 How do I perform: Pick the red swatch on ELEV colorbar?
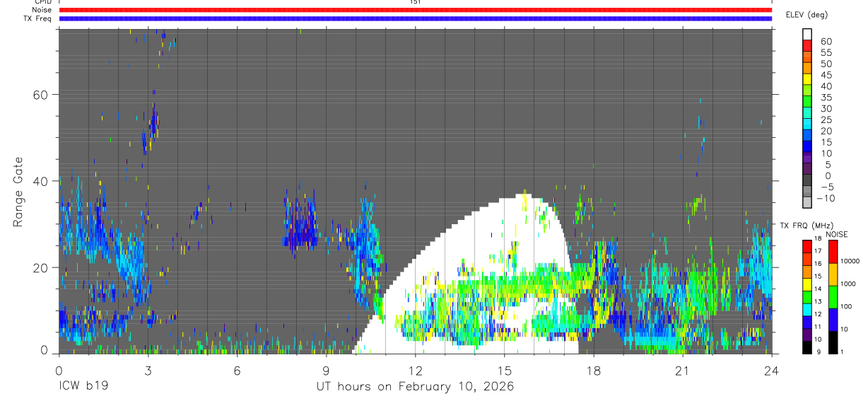pyautogui.click(x=808, y=45)
